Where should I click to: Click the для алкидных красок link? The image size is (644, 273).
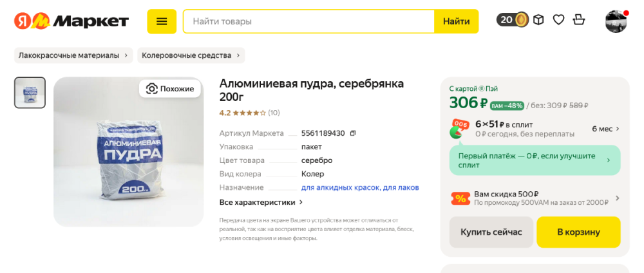[340, 187]
